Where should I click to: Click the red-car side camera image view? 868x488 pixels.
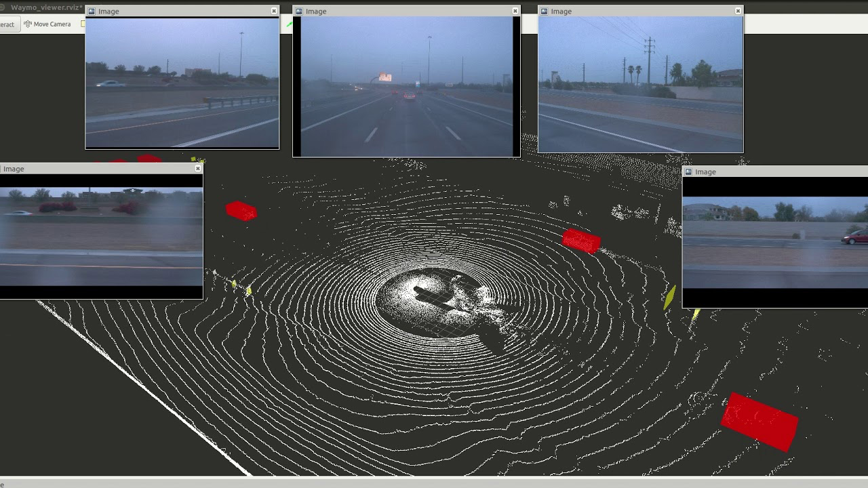pyautogui.click(x=775, y=242)
